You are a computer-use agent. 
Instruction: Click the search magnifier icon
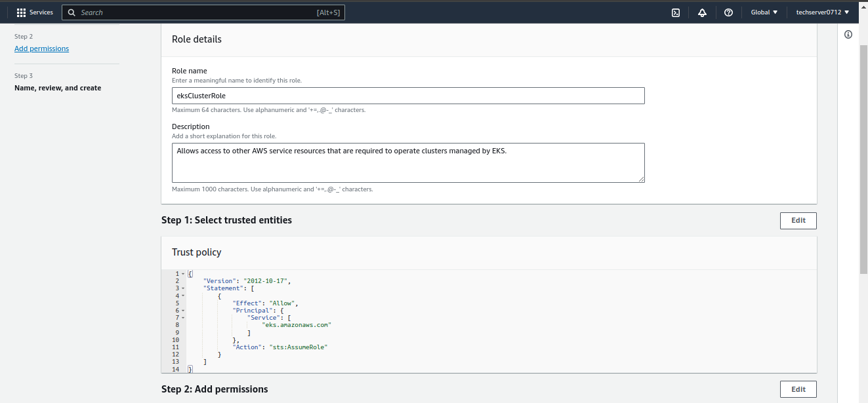72,12
